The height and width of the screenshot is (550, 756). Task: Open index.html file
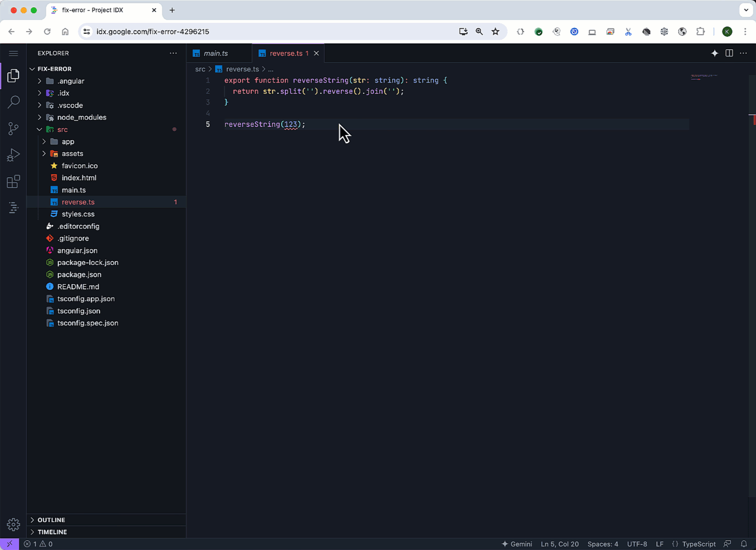pos(79,178)
